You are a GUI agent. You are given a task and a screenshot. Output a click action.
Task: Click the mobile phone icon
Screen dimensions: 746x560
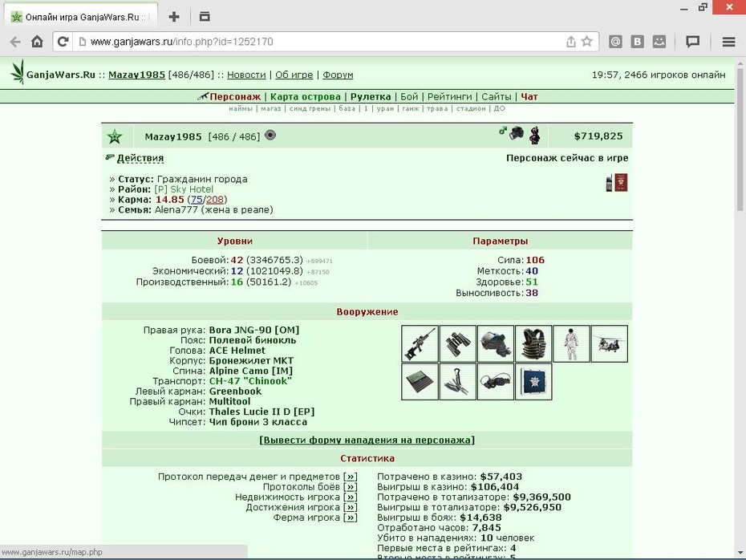pyautogui.click(x=609, y=183)
